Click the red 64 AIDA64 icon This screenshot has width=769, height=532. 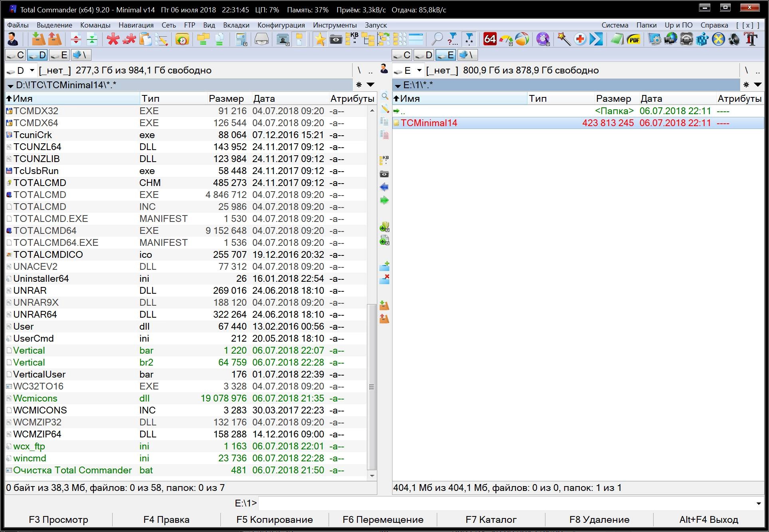pyautogui.click(x=490, y=39)
